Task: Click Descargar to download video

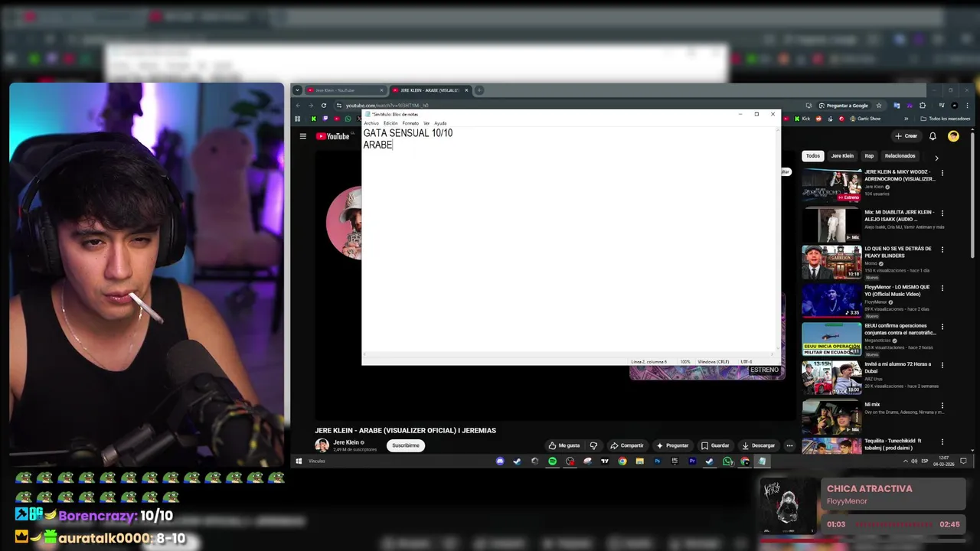Action: (x=758, y=445)
